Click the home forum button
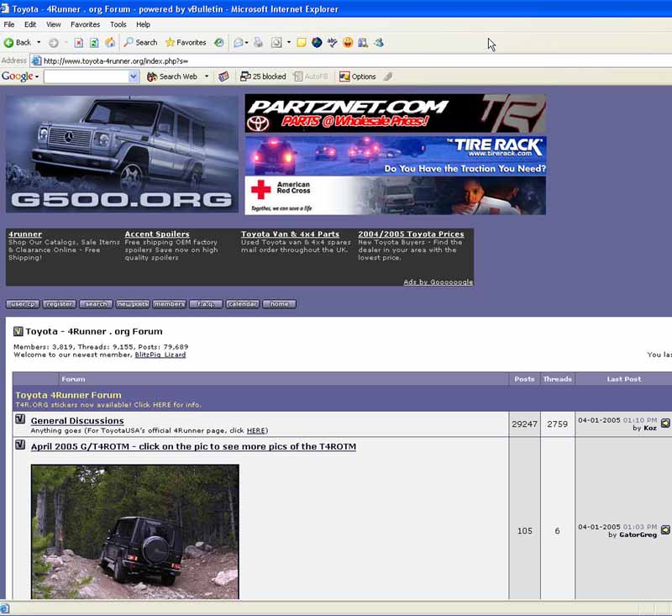This screenshot has height=616, width=672. 280,304
